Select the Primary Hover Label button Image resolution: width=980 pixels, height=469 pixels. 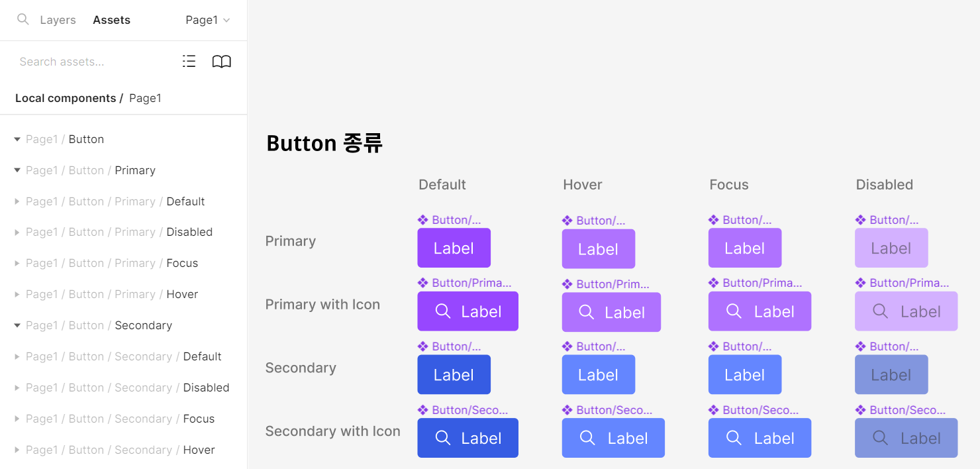[598, 248]
